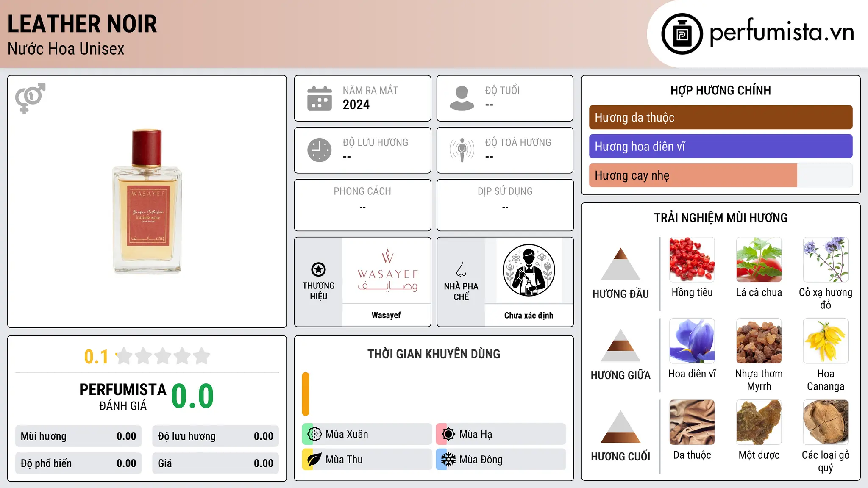Screen dimensions: 868x488
Task: Click the NĂM RA MẮT label
Action: point(370,90)
